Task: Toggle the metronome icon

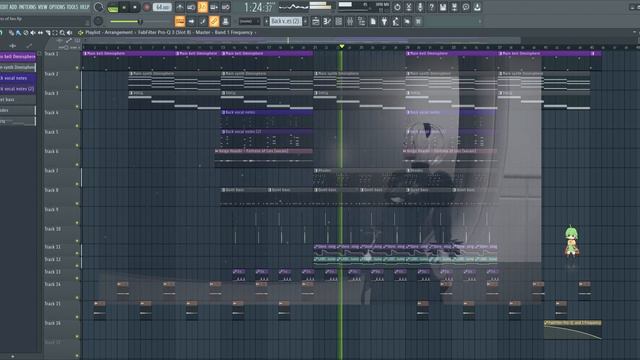Action: (x=180, y=7)
